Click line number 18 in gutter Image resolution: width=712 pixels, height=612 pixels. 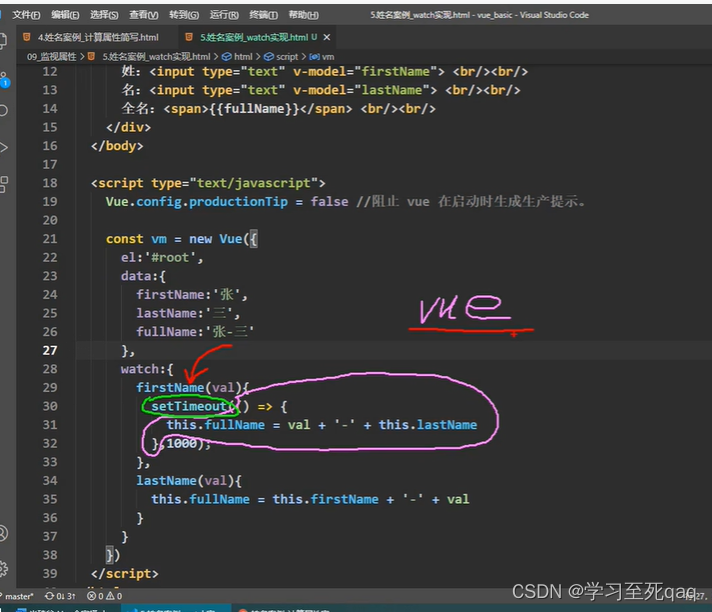pos(50,183)
